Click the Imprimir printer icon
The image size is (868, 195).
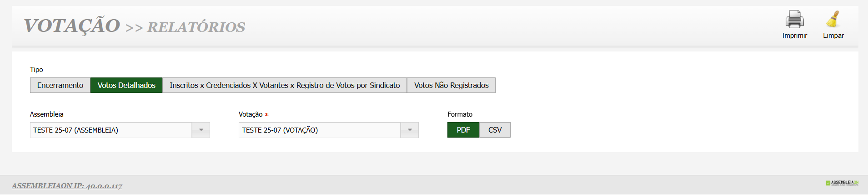point(794,20)
